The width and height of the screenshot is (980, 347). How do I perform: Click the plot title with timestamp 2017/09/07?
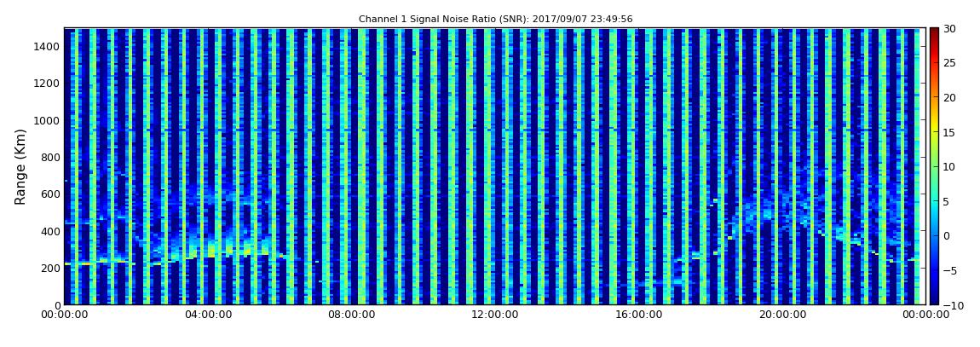(x=495, y=20)
